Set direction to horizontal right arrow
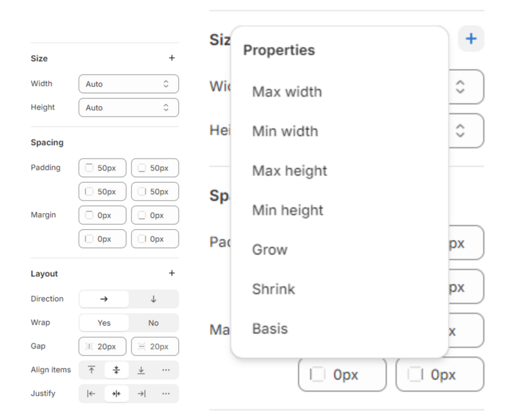The height and width of the screenshot is (420, 507). click(x=104, y=299)
